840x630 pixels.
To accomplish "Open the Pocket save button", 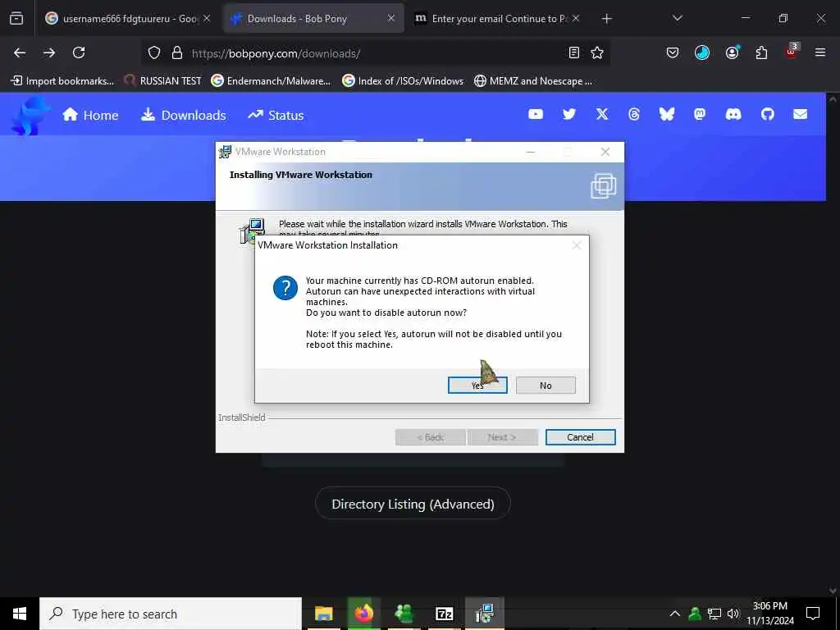I will tap(673, 52).
